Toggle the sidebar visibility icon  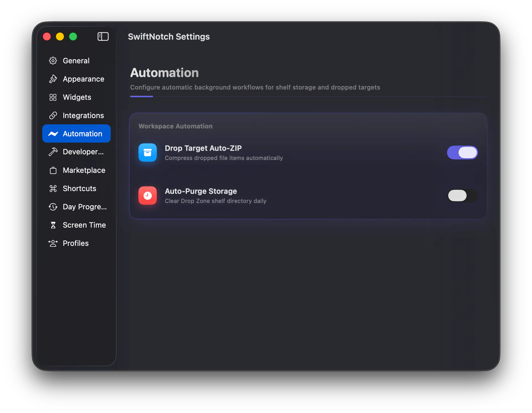[x=103, y=37]
